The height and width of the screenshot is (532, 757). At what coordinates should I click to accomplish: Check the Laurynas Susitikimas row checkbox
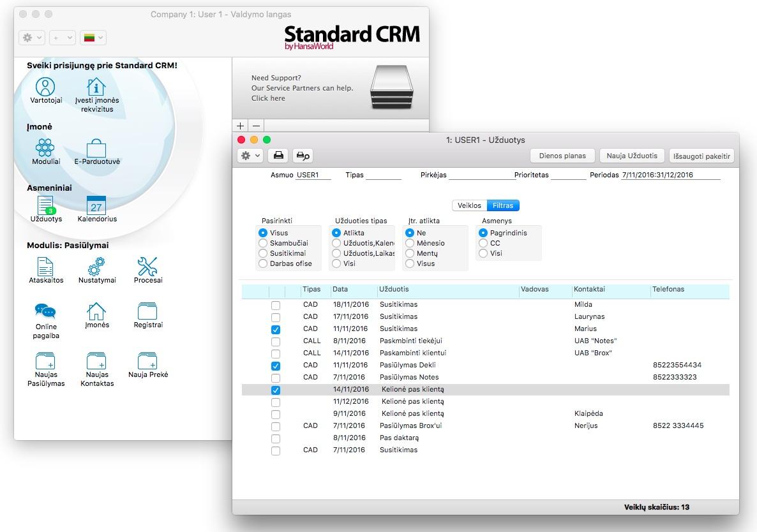coord(276,318)
